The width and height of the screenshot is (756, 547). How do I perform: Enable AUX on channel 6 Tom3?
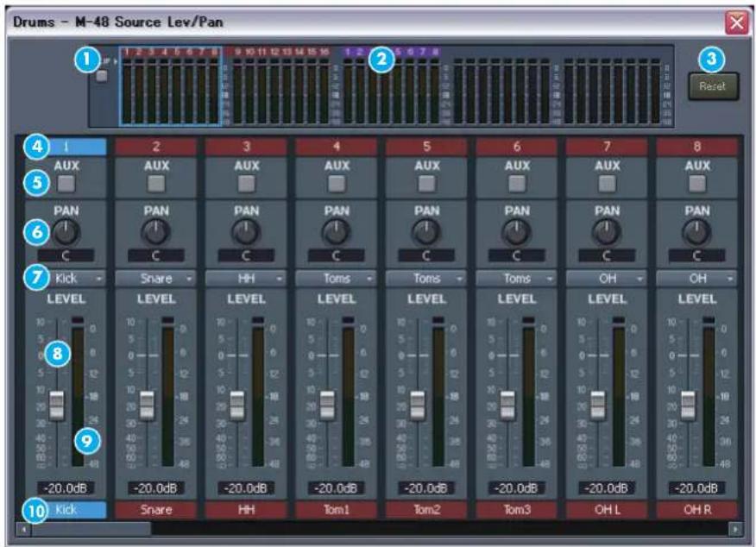click(x=517, y=183)
